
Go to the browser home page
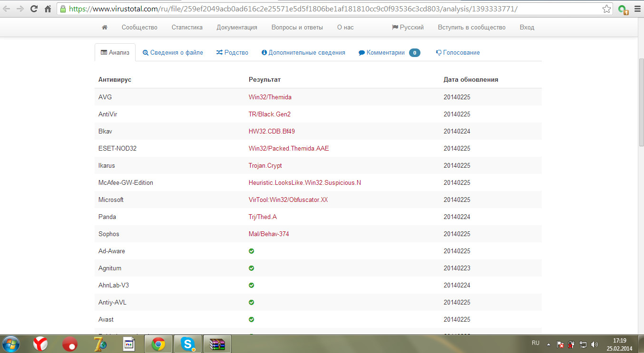(48, 9)
